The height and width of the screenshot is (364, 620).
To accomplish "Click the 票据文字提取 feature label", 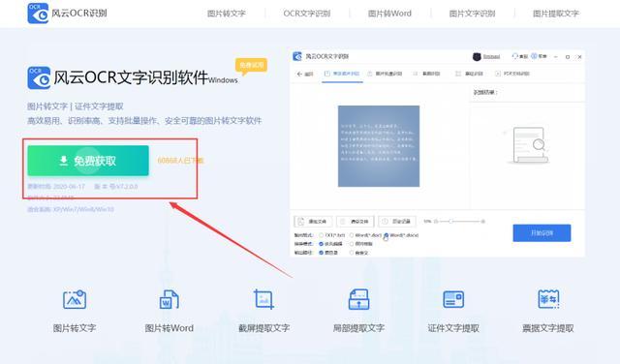I will [x=548, y=328].
